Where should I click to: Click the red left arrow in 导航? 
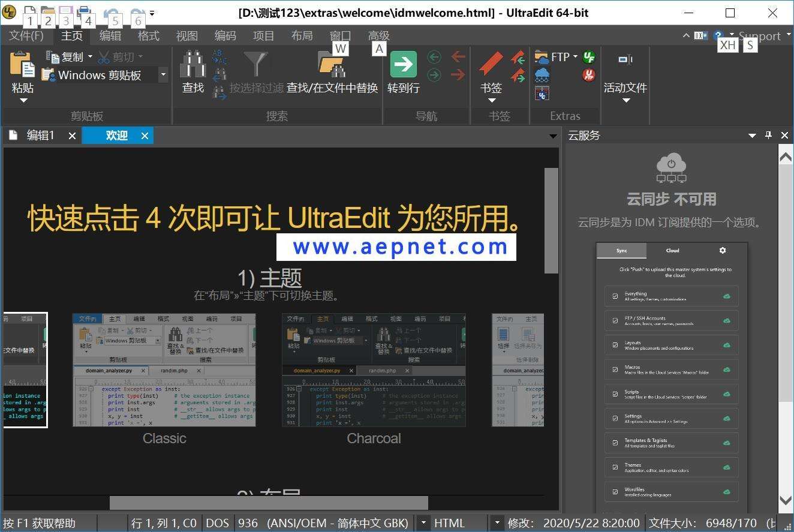coord(458,57)
